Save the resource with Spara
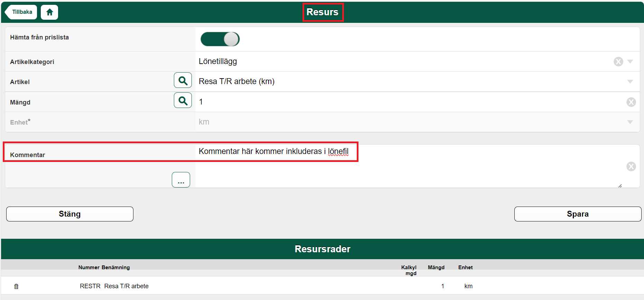Screen dimensions: 644x300 [x=577, y=214]
